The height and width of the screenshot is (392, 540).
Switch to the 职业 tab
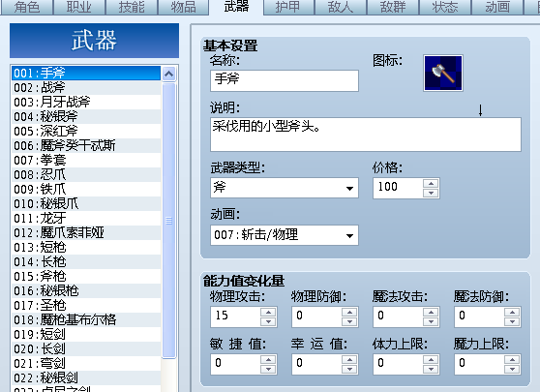[x=78, y=7]
